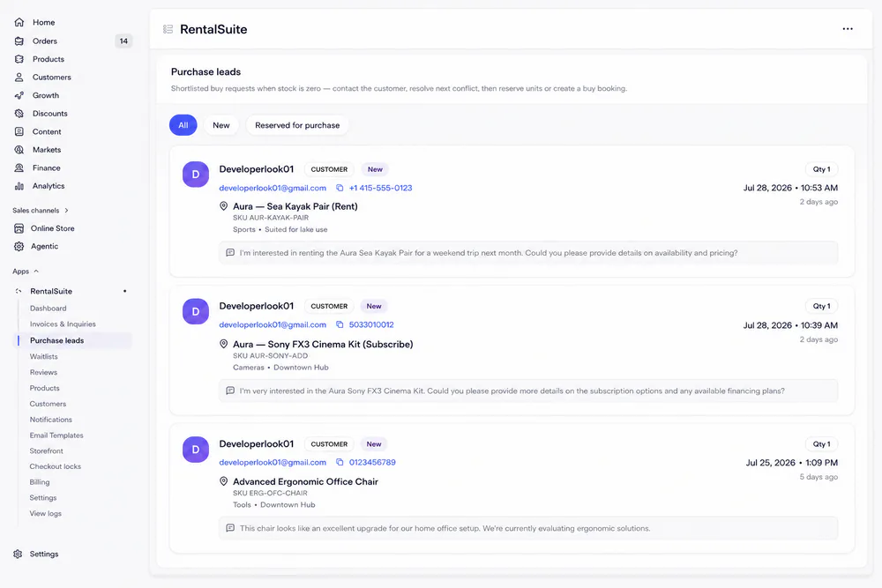
Task: Click email link in Sea Kayak lead
Action: pyautogui.click(x=273, y=188)
